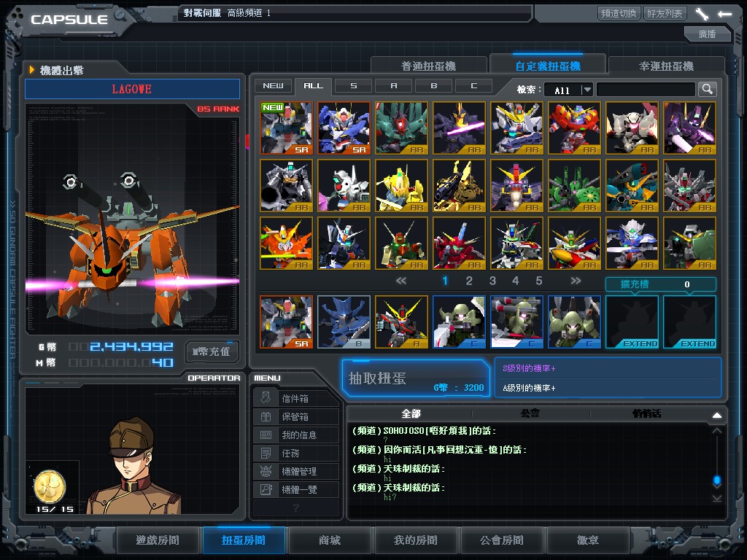
Task: Show 公會 chat tab
Action: point(530,413)
